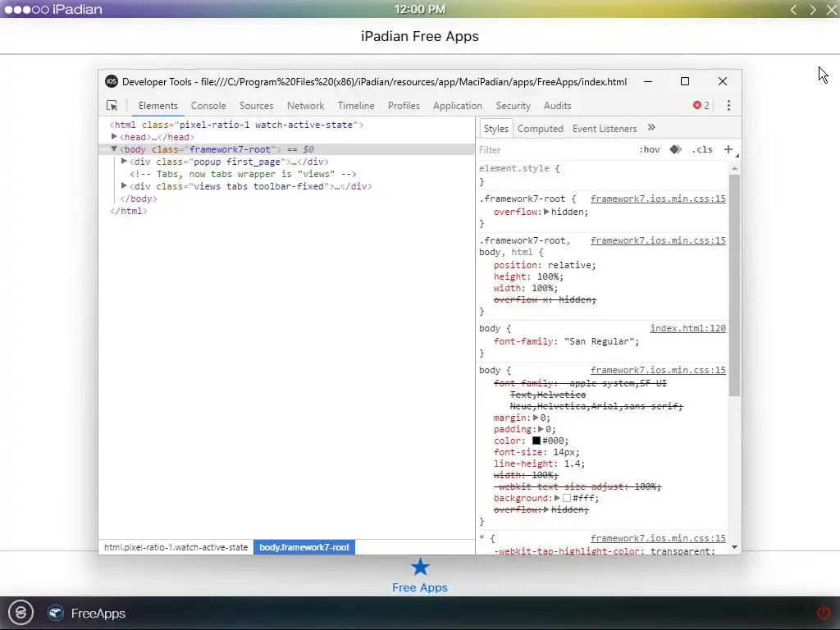Viewport: 840px width, 630px height.
Task: Toggle the .cls class editor
Action: click(x=702, y=149)
